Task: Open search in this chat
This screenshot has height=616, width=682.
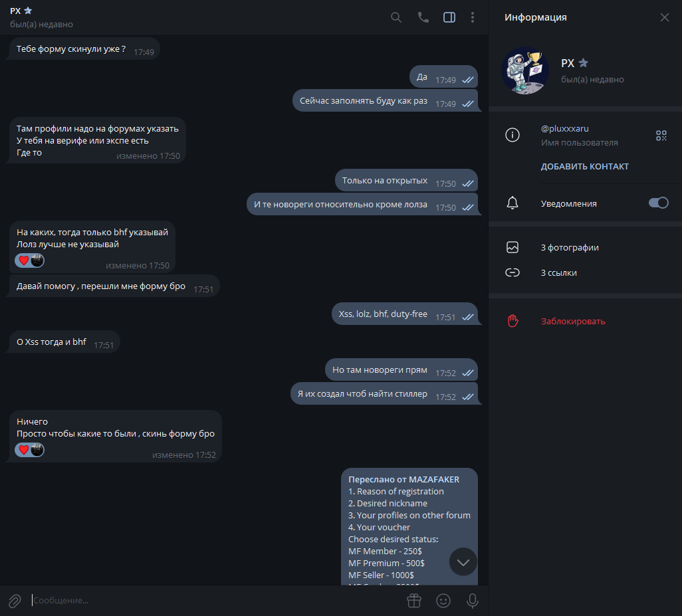Action: click(x=396, y=17)
